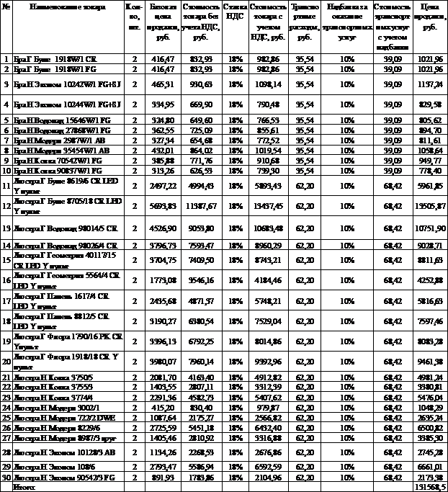Click final price 5476,04 in row 23

pos(430,398)
